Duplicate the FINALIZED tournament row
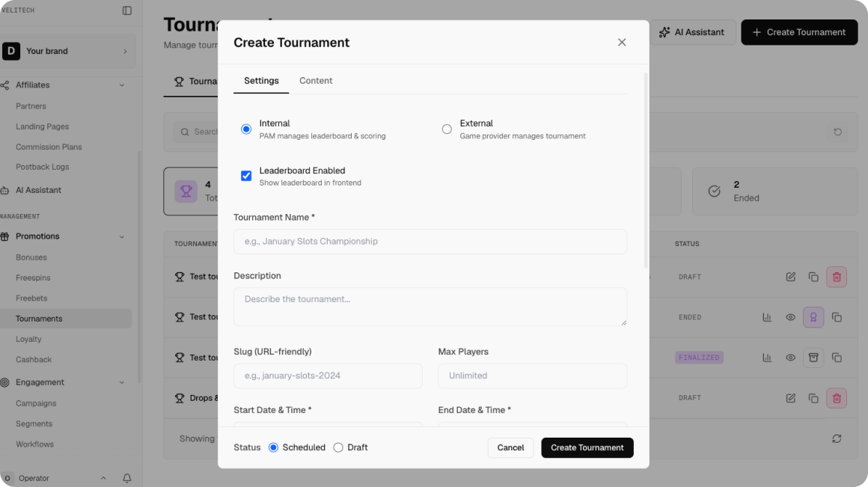Screen dimensions: 868x487 coord(837,358)
